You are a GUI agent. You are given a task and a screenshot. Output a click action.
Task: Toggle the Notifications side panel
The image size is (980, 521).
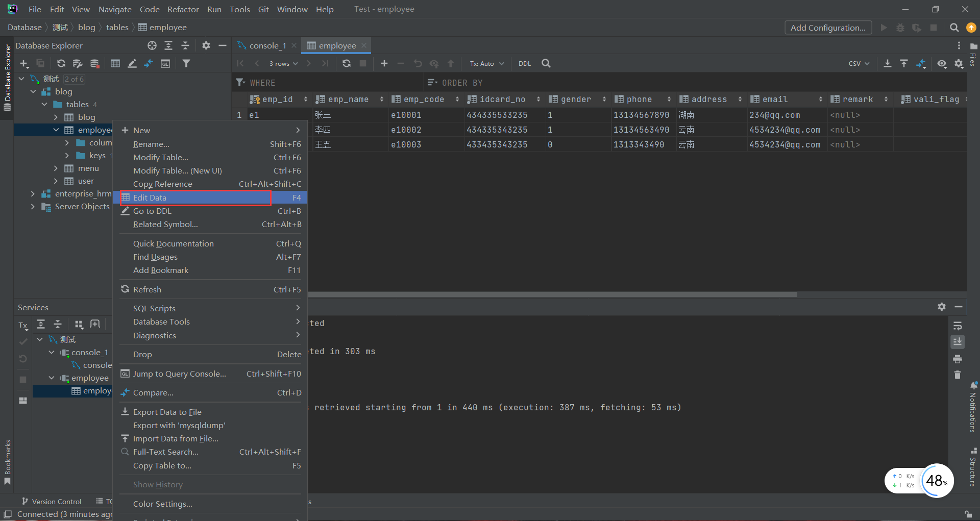(x=973, y=407)
